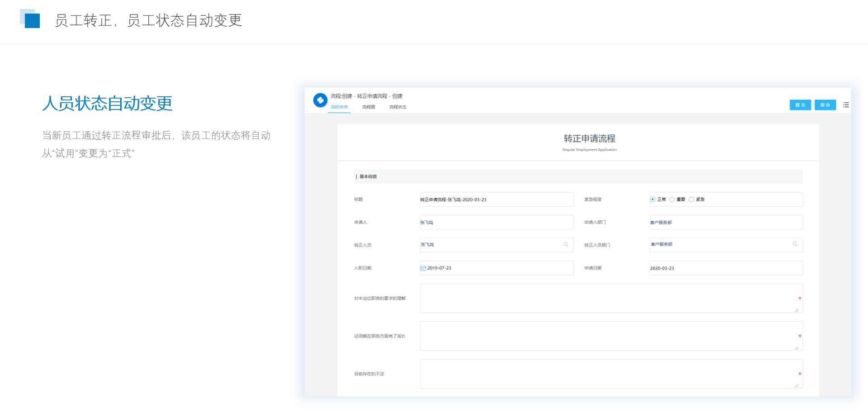Select the 紧急 urgency radio button
Image resolution: width=868 pixels, height=418 pixels.
[691, 199]
